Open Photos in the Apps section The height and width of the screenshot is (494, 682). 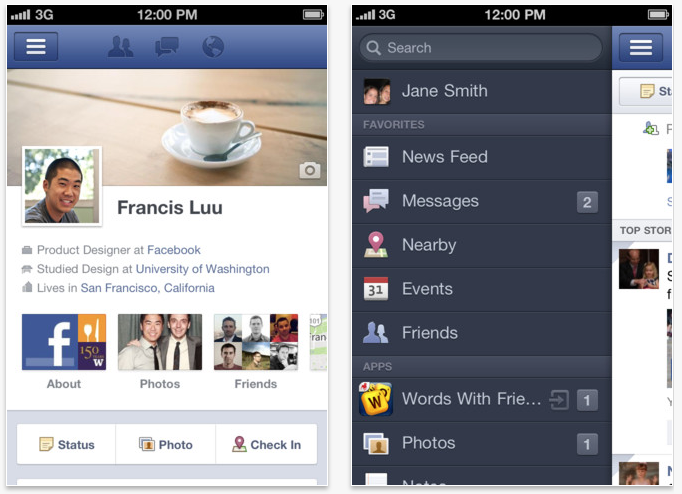[482, 443]
